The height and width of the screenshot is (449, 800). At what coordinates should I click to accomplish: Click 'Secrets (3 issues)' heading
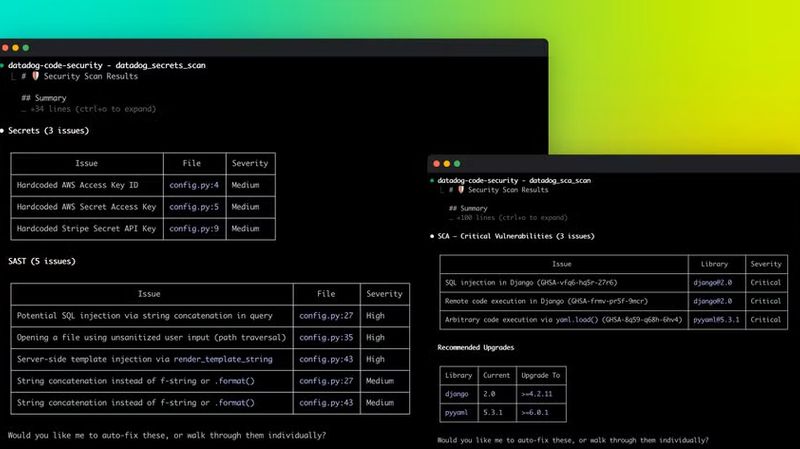(x=48, y=131)
